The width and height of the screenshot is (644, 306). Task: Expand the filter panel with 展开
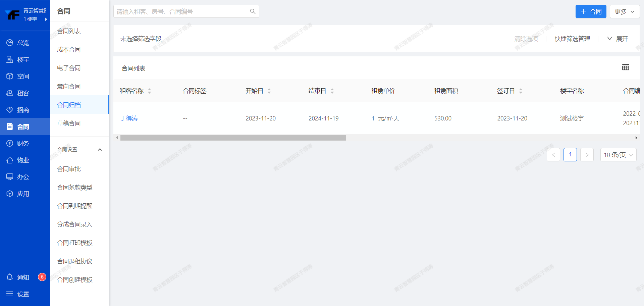click(618, 39)
